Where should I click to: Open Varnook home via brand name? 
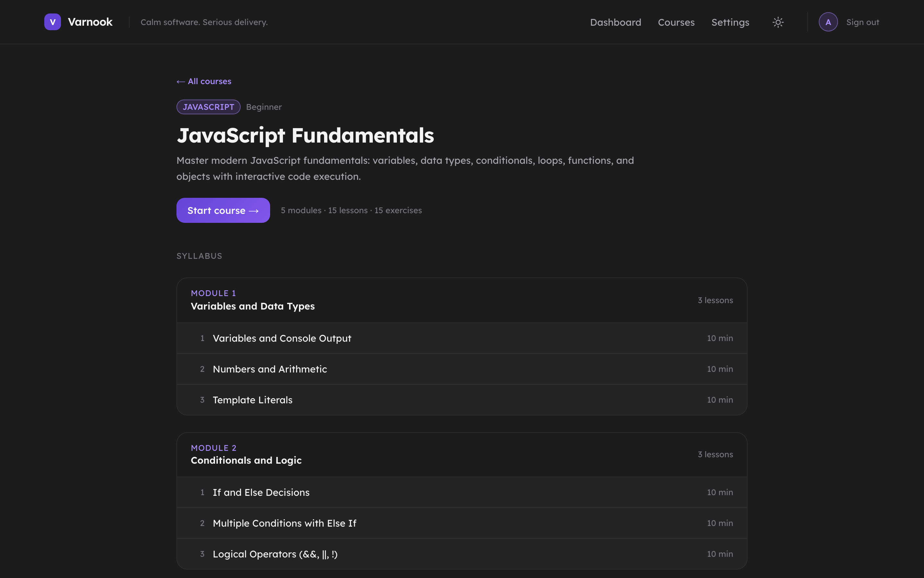point(90,22)
